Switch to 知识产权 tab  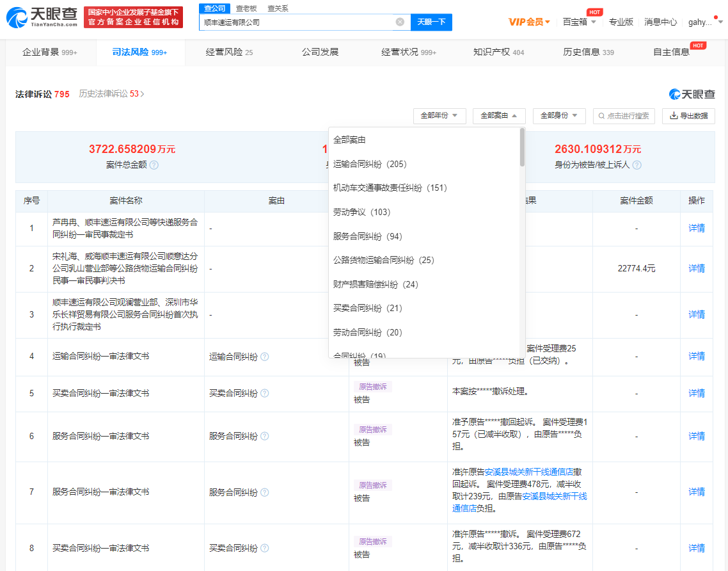[x=498, y=52]
